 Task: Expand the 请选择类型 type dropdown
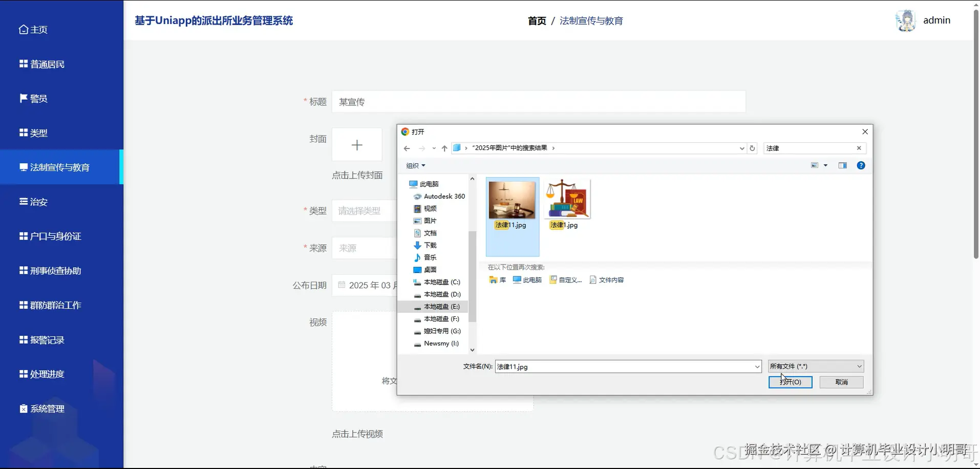pos(365,210)
